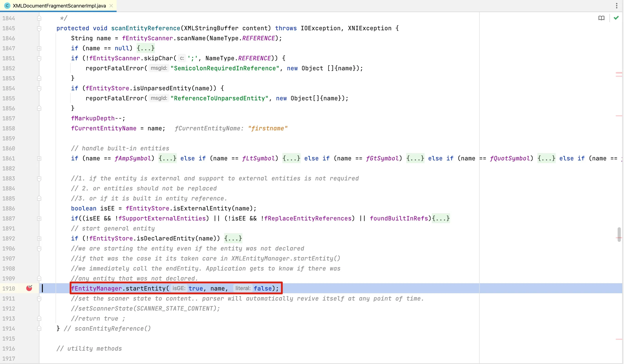Click XNIException in throws clause
624x364 pixels.
369,28
